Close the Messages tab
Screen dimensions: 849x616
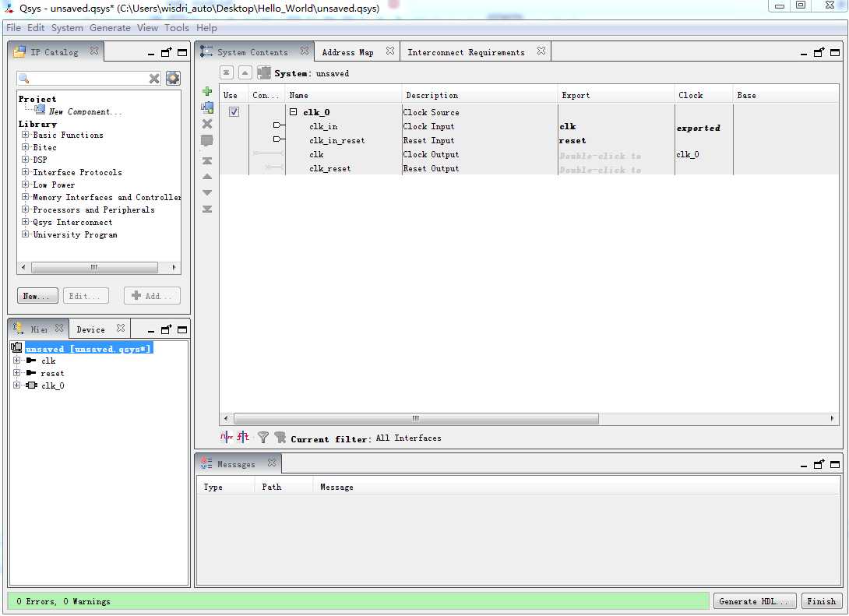click(x=272, y=463)
